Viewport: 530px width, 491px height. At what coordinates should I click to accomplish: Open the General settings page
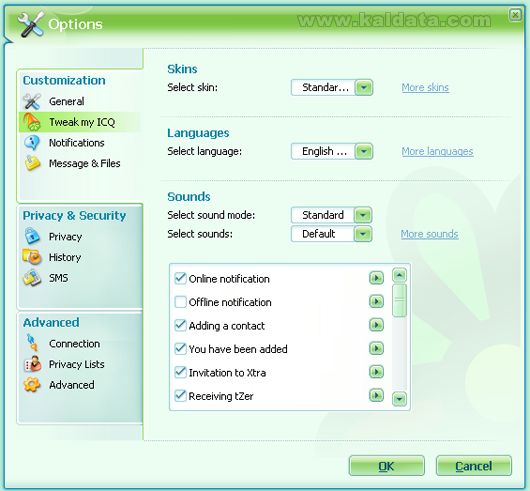67,101
